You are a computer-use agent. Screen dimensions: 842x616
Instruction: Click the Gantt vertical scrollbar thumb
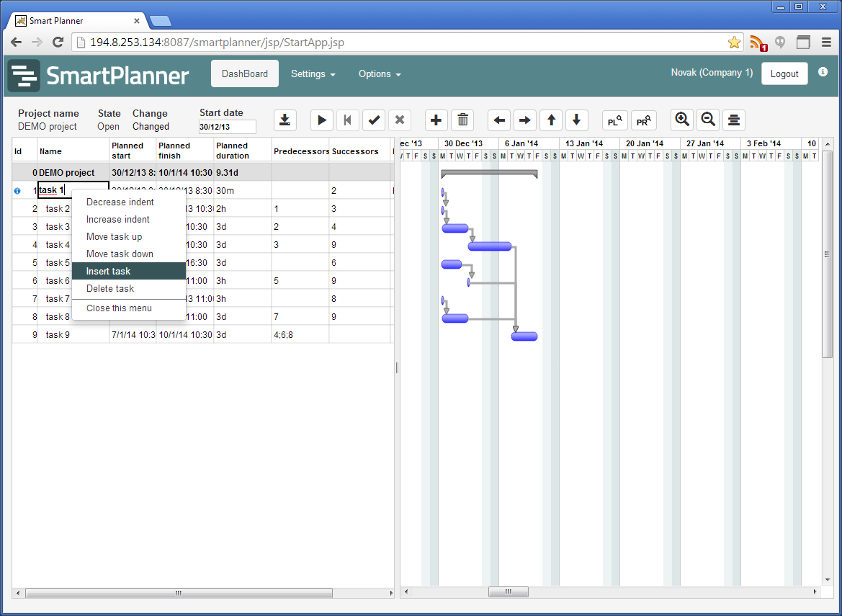point(827,254)
